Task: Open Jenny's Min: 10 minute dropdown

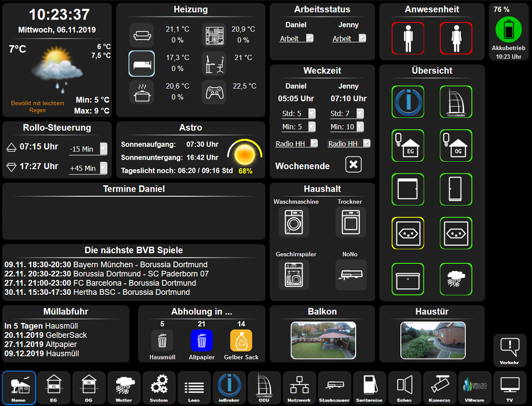Action: tap(347, 127)
